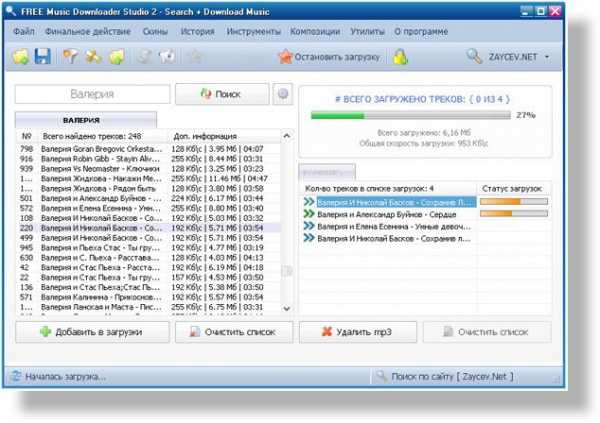600x423 pixels.
Task: Select track Валерия Жидкова - Рядом быть
Action: (x=148, y=188)
